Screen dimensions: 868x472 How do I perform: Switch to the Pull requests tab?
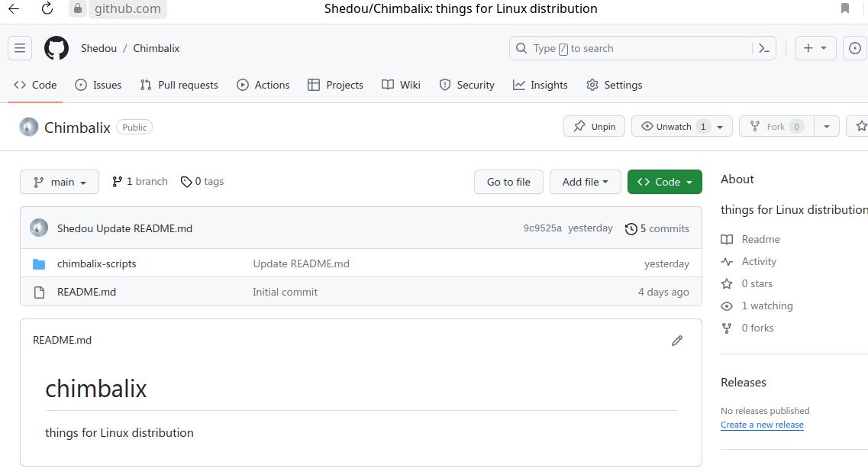pos(179,85)
